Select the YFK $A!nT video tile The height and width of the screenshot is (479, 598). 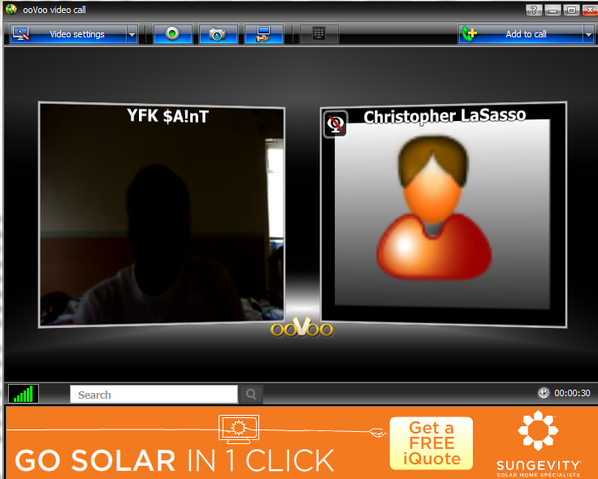tap(162, 215)
